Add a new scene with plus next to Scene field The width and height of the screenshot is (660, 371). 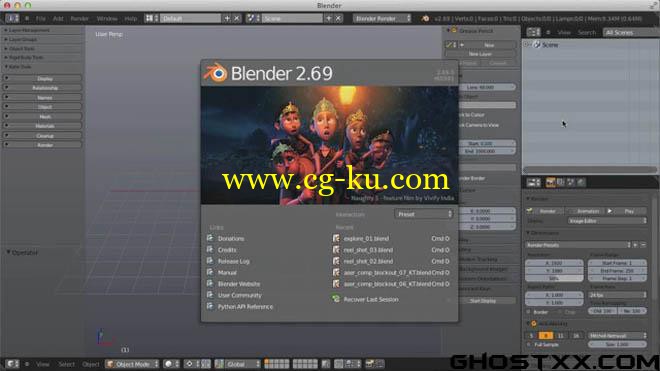(x=329, y=19)
